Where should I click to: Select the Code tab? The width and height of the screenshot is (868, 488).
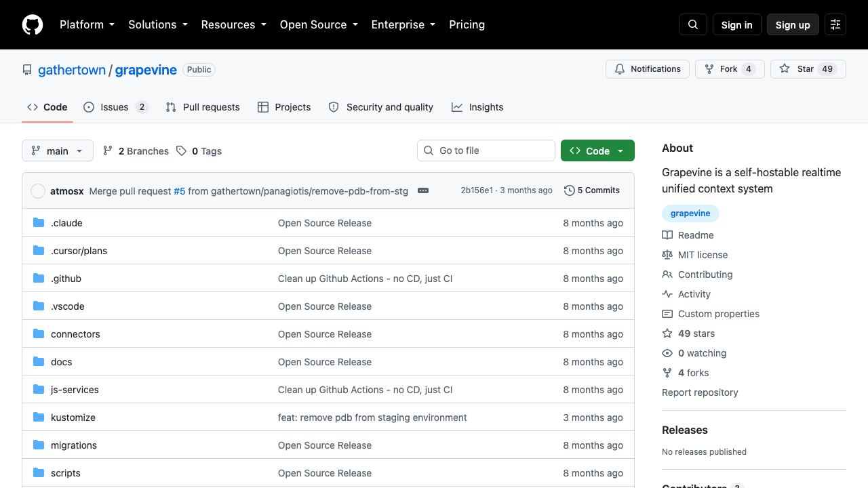coord(47,107)
